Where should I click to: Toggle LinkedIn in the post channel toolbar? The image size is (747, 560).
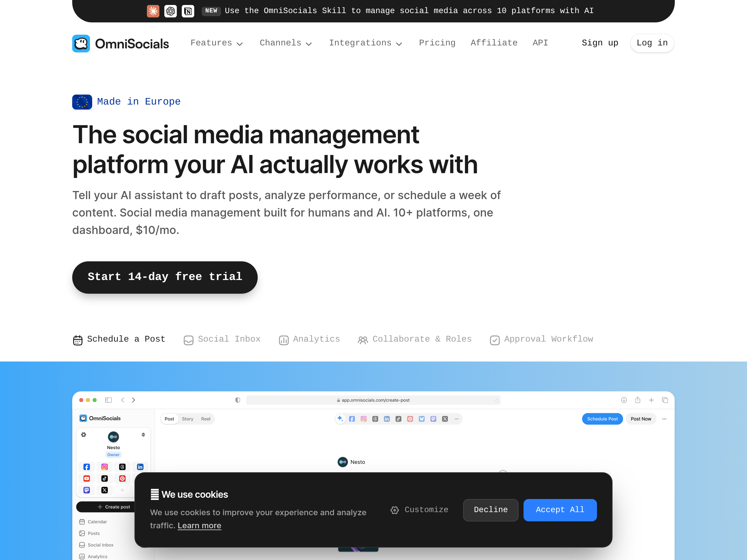pyautogui.click(x=387, y=419)
